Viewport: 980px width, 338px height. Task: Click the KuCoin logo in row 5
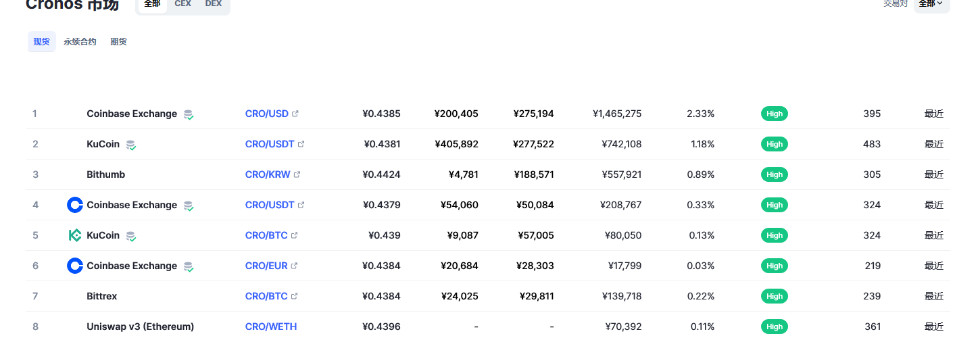tap(75, 235)
